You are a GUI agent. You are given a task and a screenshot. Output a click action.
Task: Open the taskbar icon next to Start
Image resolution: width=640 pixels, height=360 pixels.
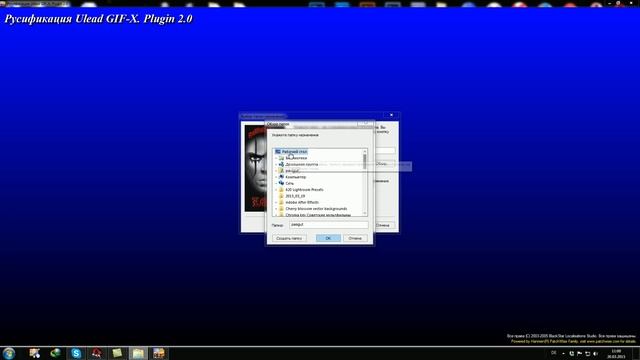pos(35,353)
